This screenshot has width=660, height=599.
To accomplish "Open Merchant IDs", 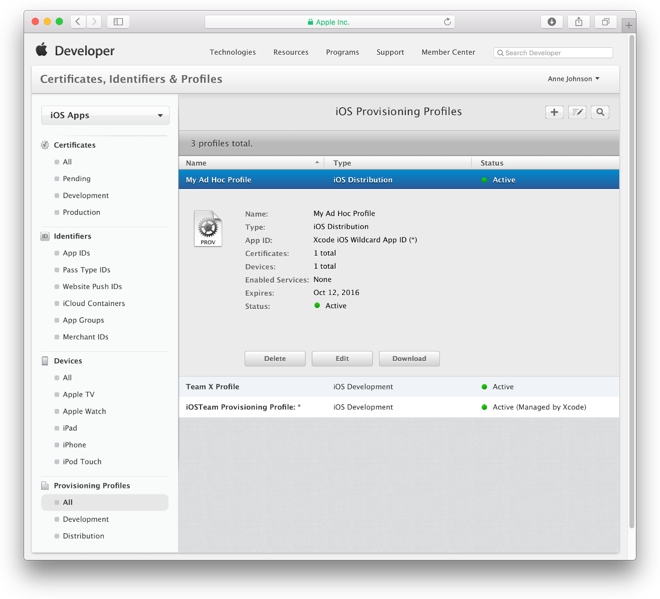I will click(85, 337).
